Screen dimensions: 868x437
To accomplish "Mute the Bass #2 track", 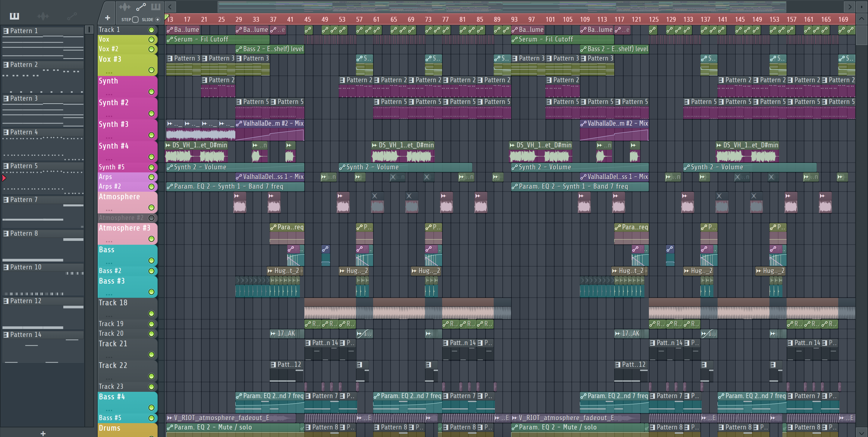I will [x=152, y=271].
